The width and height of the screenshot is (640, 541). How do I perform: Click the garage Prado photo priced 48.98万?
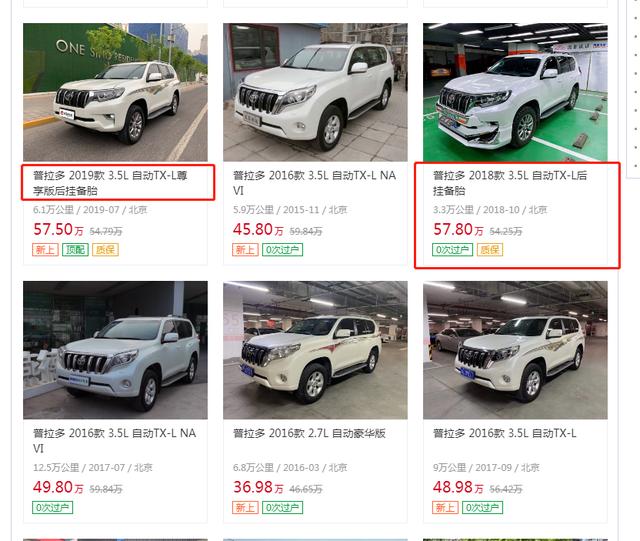(515, 350)
